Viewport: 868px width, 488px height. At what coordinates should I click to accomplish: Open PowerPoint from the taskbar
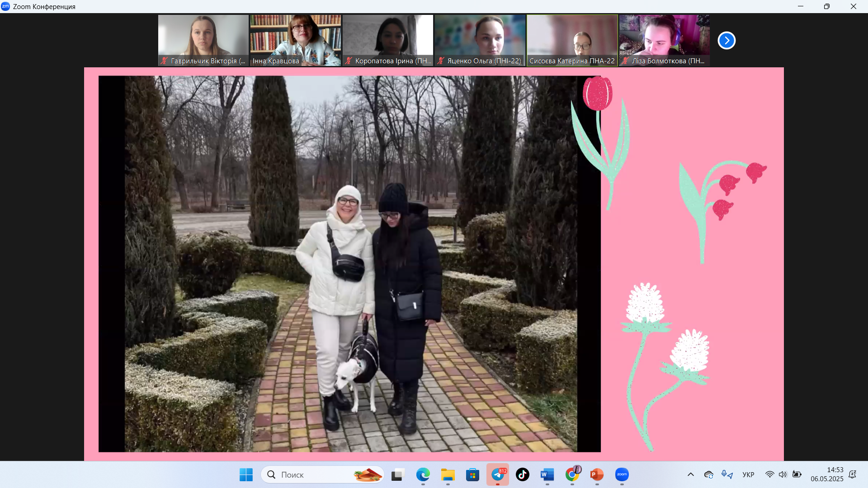pos(597,474)
